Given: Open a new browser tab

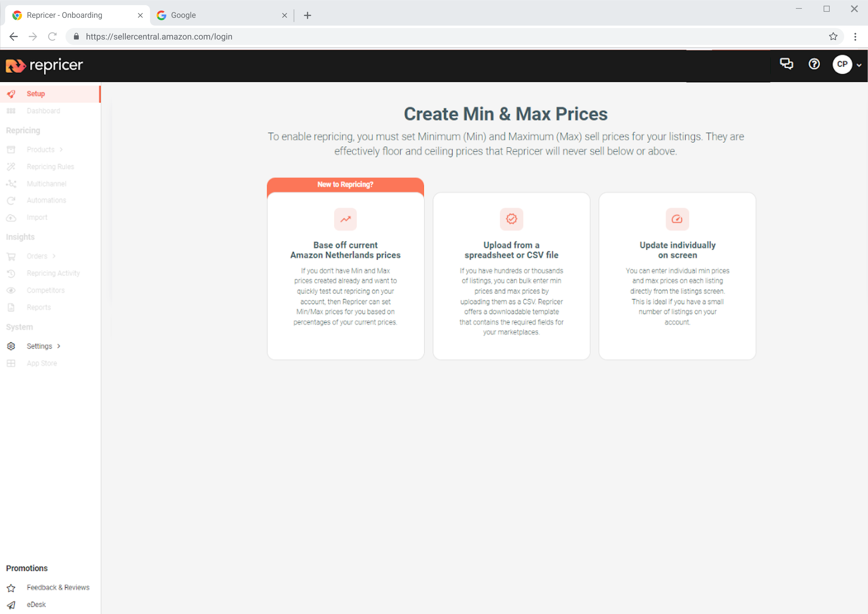Looking at the screenshot, I should [x=308, y=15].
